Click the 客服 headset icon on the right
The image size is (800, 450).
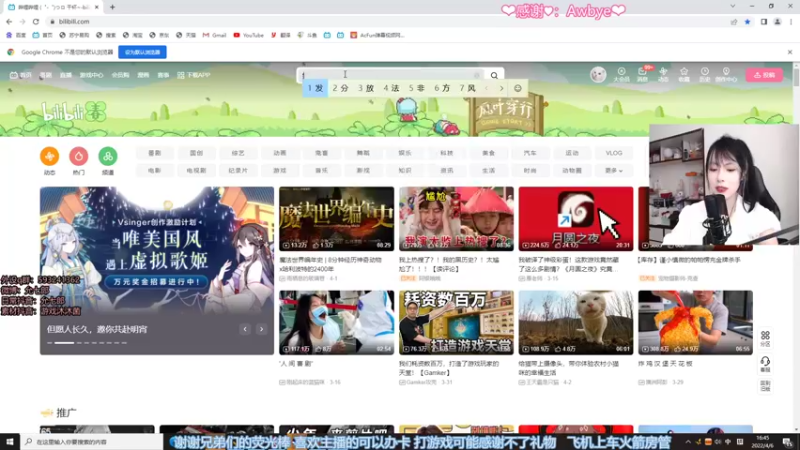tap(765, 363)
